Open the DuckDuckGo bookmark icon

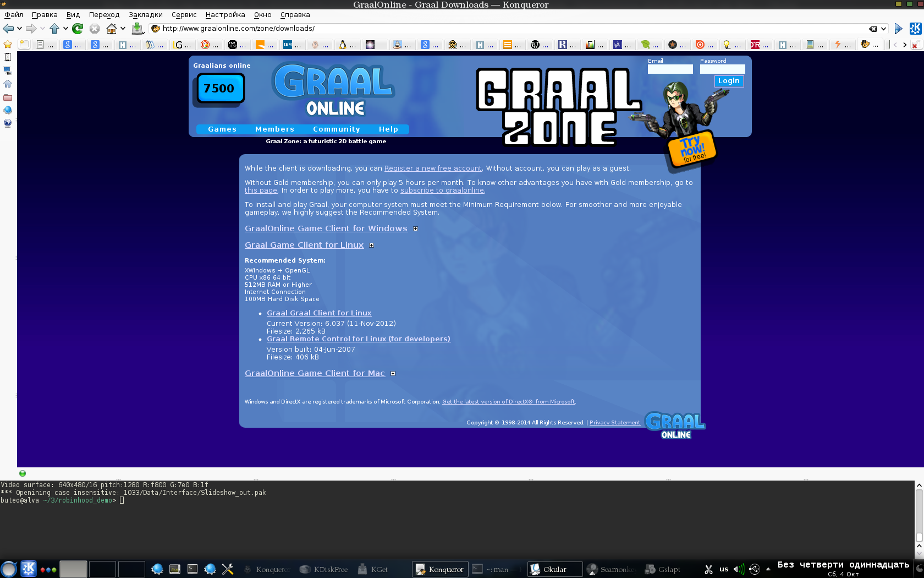pyautogui.click(x=205, y=45)
